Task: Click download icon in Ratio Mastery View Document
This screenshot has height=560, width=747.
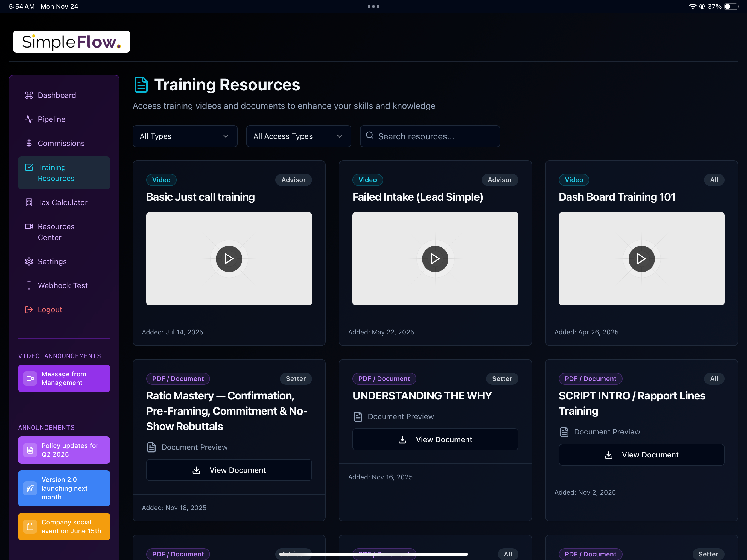Action: [196, 470]
